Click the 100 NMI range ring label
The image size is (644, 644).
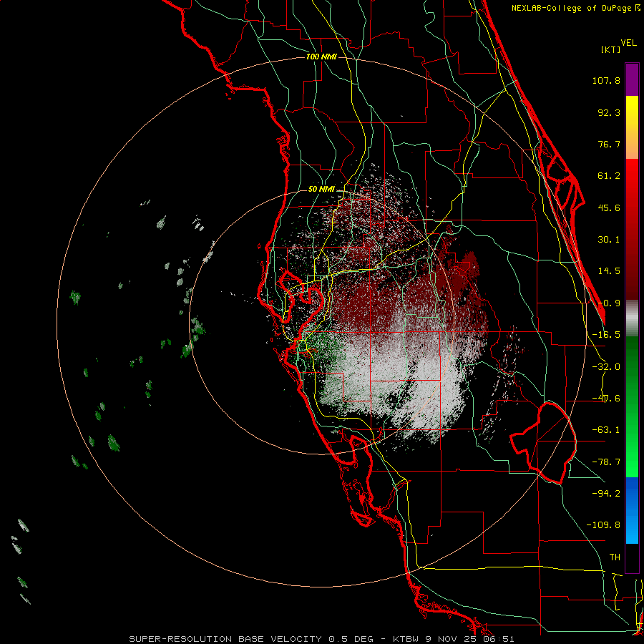[321, 57]
